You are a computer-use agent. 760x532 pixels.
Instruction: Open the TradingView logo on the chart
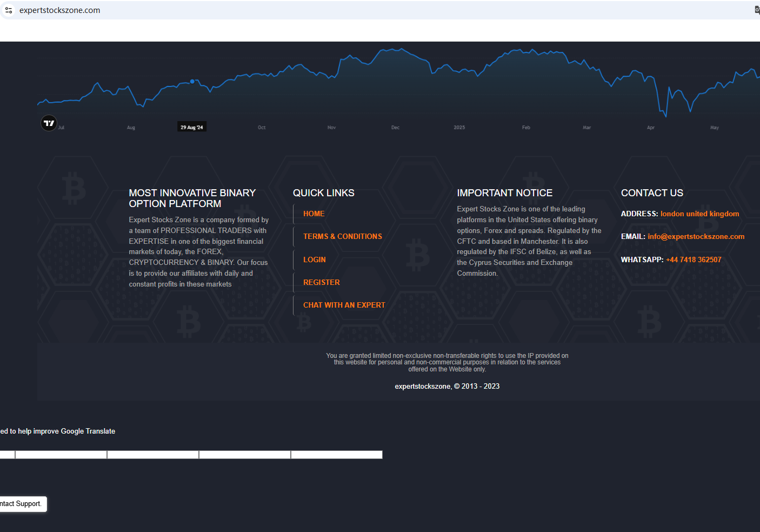(49, 123)
